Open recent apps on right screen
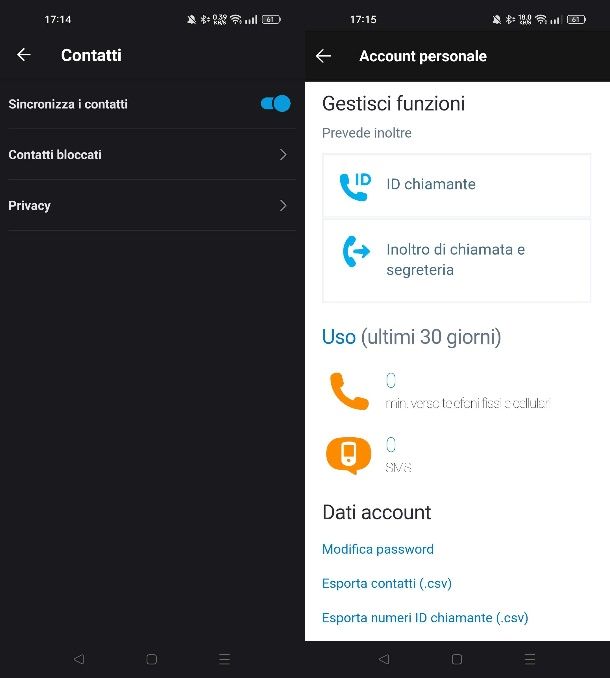The image size is (610, 678). coord(530,659)
